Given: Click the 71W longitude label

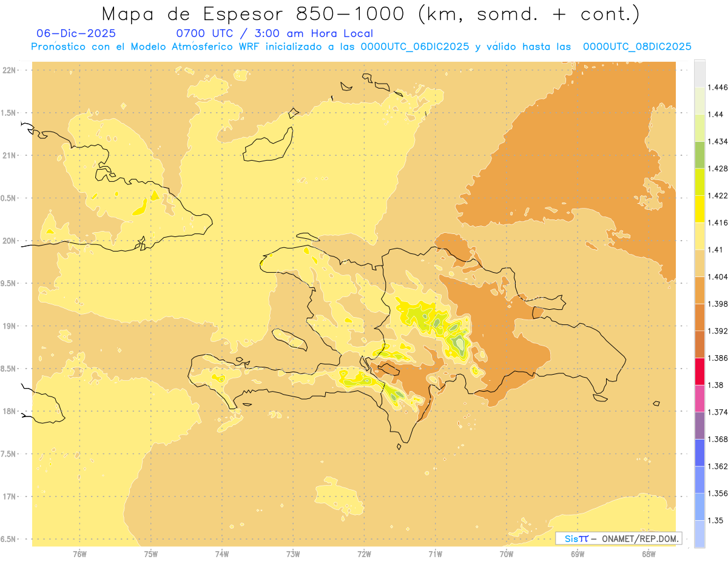Looking at the screenshot, I should tap(435, 554).
